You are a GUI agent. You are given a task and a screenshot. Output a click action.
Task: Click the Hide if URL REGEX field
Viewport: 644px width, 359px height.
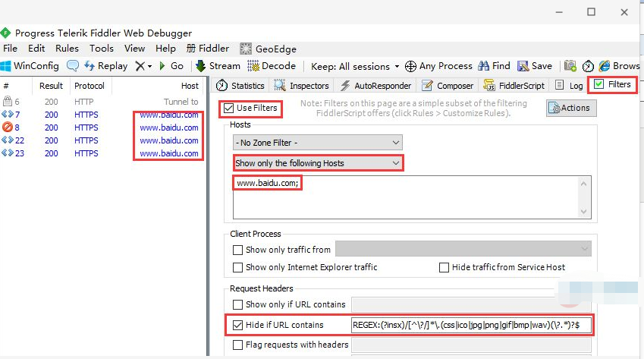(x=471, y=325)
